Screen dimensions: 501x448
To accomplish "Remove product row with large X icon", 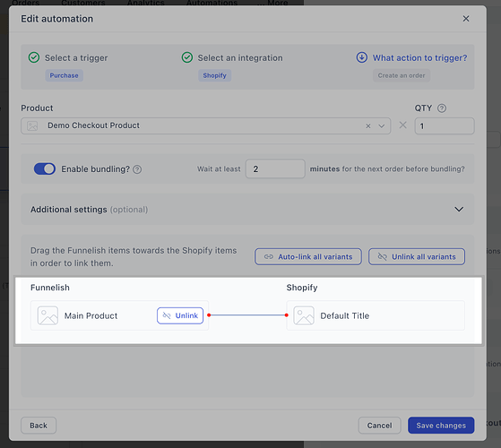I will coord(403,125).
